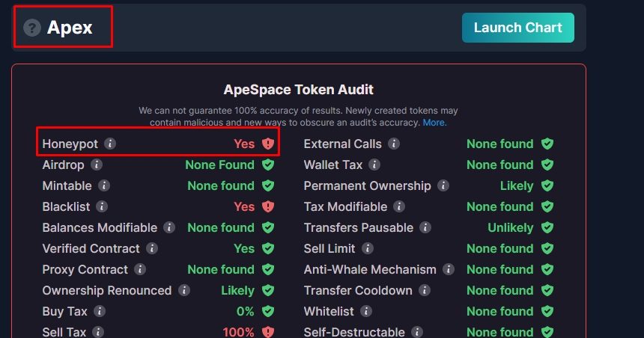Click the info icon next to Verified Contract

[151, 248]
